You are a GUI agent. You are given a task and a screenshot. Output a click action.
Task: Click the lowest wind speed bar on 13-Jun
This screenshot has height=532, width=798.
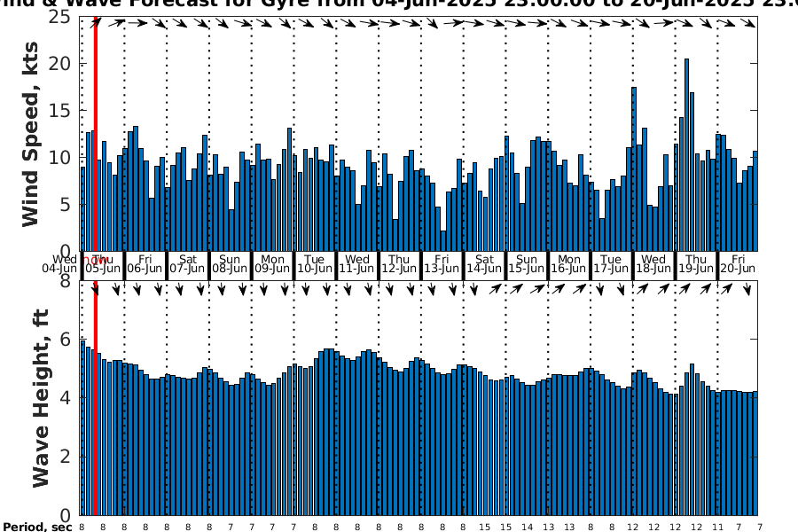[x=443, y=241]
